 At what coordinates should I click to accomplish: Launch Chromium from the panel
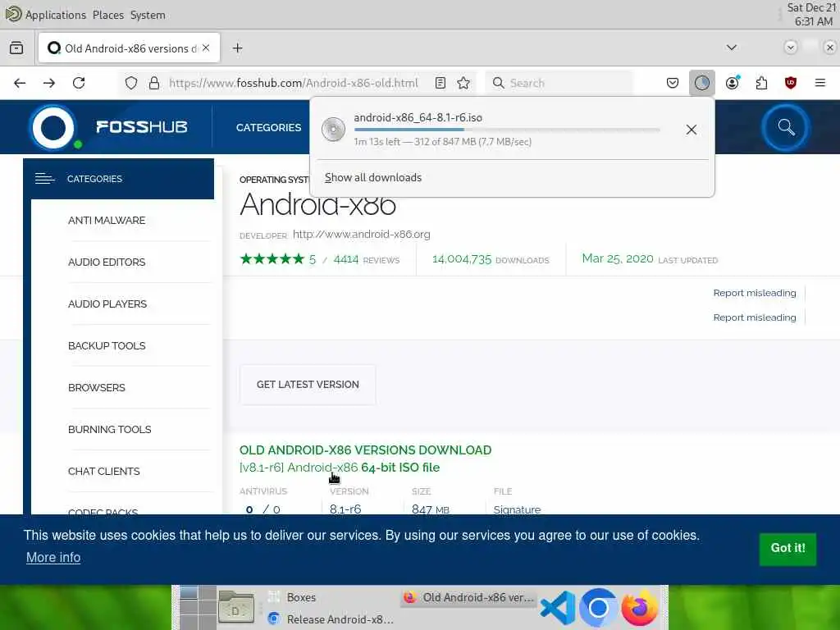598,608
